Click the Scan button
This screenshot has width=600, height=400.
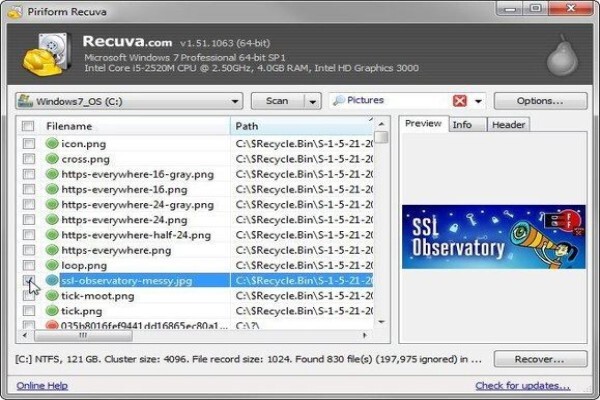pyautogui.click(x=277, y=101)
